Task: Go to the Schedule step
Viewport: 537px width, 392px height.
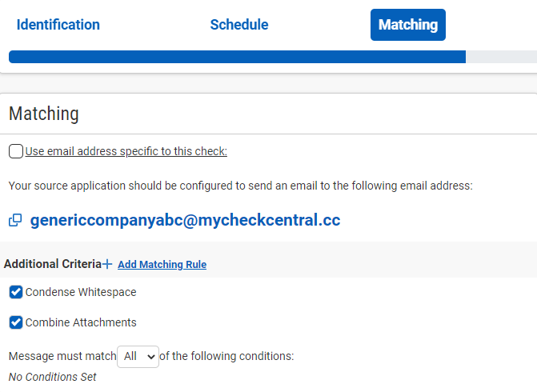Action: pyautogui.click(x=239, y=25)
